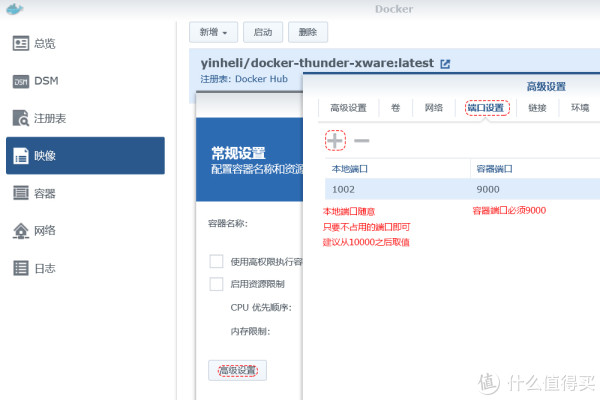Switch to 链接 links tab
Viewport: 600px width, 400px height.
pyautogui.click(x=537, y=108)
